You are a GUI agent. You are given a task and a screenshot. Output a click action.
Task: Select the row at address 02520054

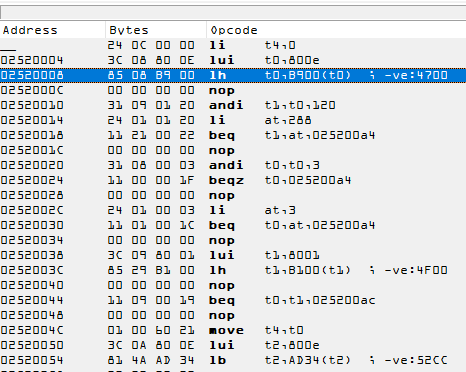233,360
